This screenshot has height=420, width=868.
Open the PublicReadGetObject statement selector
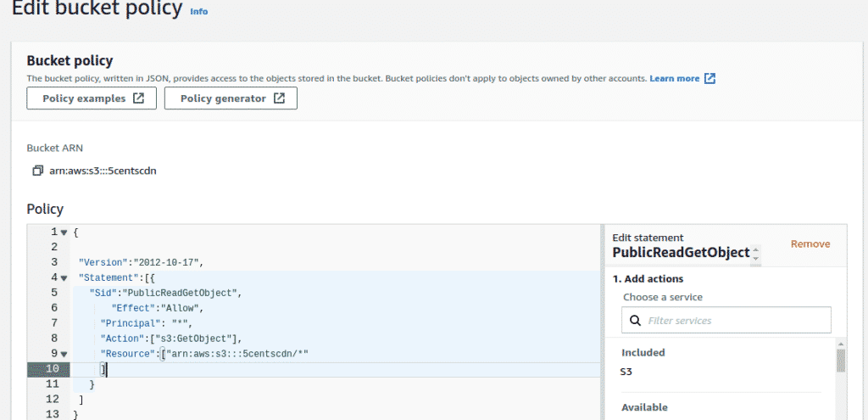(756, 254)
